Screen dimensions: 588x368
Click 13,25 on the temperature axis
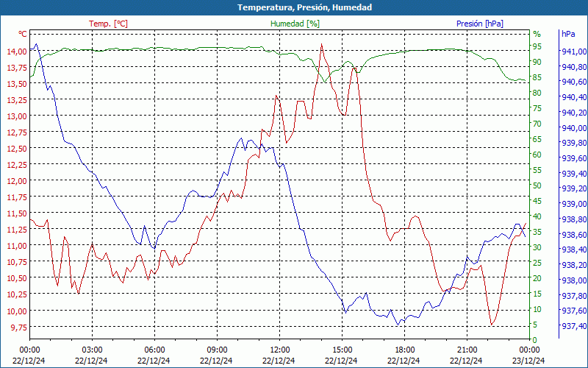click(x=17, y=99)
